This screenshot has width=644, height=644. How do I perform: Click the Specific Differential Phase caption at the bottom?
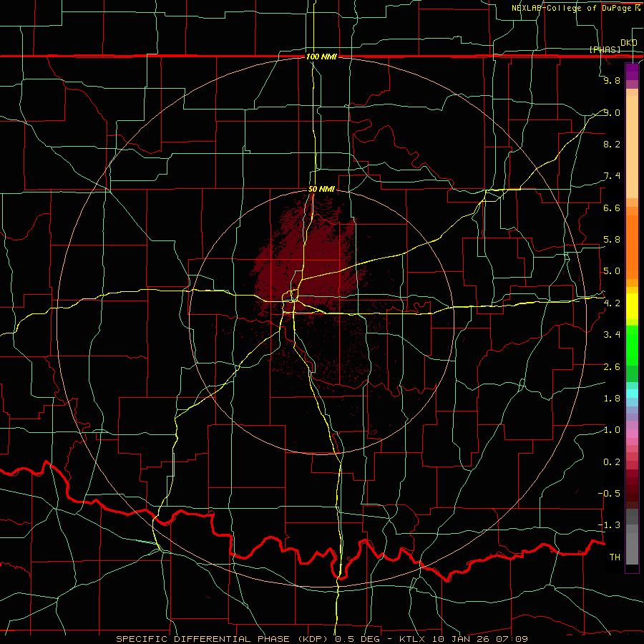(x=321, y=639)
